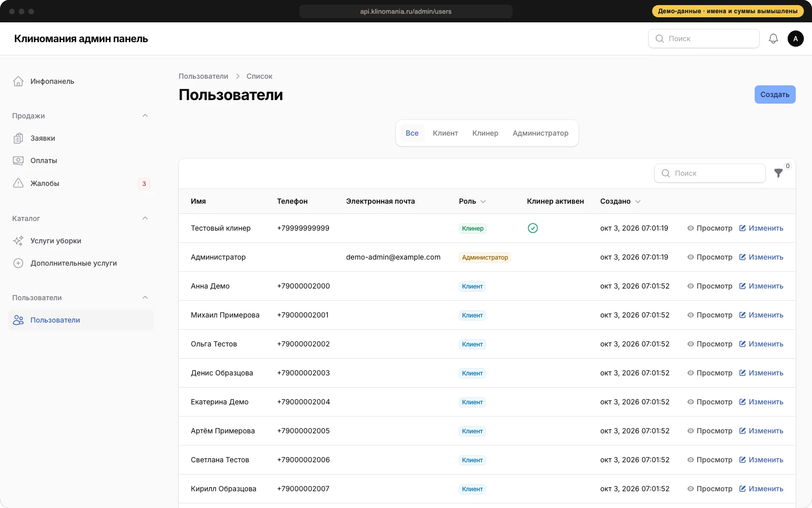812x508 pixels.
Task: Sort by the Создано column chevron
Action: tap(638, 202)
